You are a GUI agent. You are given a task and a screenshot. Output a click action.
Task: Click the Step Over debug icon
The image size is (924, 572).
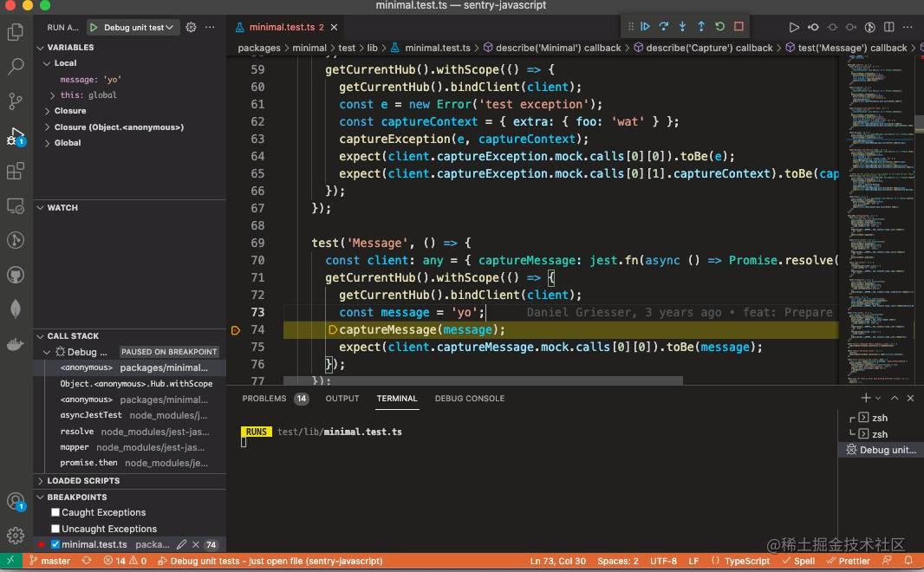664,26
